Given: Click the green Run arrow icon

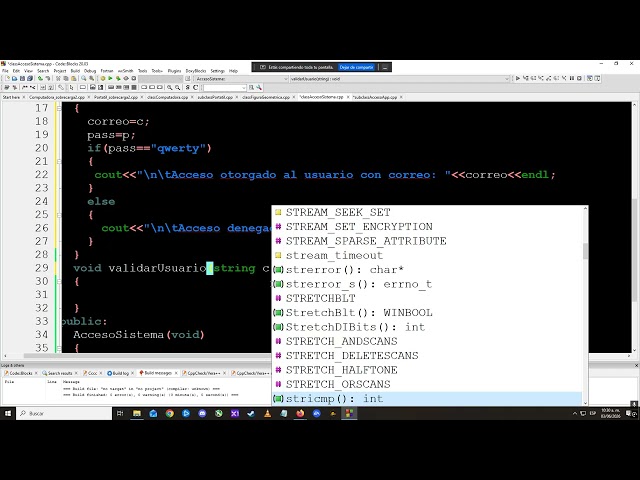Looking at the screenshot, I should [x=110, y=78].
